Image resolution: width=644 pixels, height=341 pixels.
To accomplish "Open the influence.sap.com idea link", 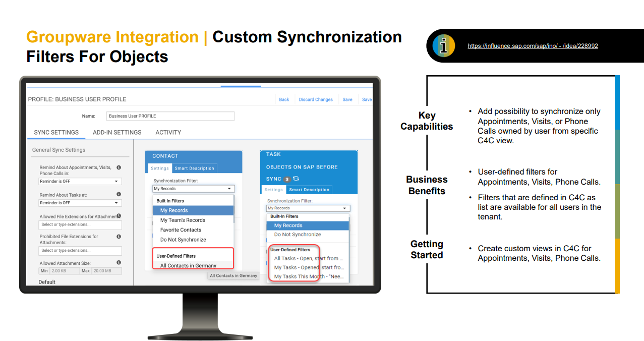I will point(533,46).
